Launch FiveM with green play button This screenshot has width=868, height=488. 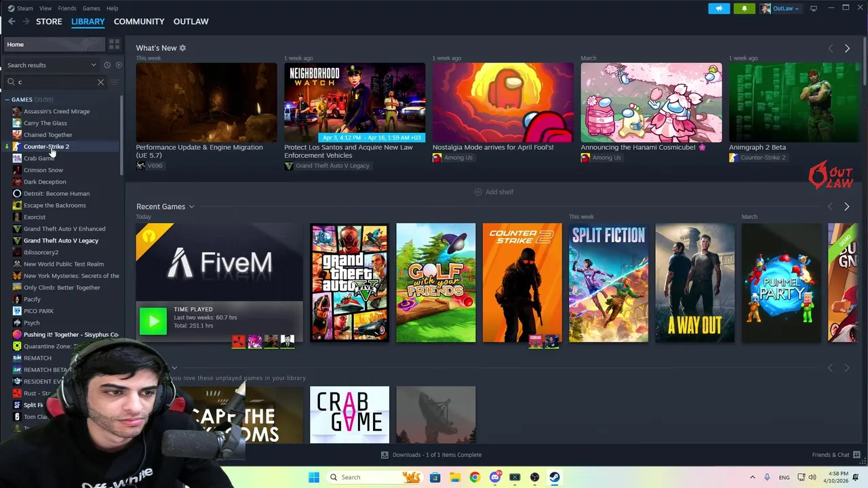coord(153,321)
